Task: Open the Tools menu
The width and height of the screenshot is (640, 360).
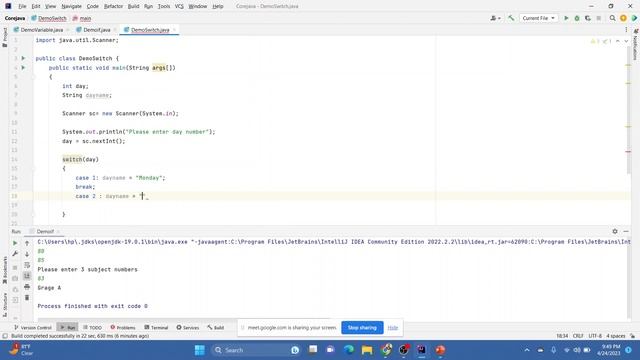Action: click(x=164, y=6)
